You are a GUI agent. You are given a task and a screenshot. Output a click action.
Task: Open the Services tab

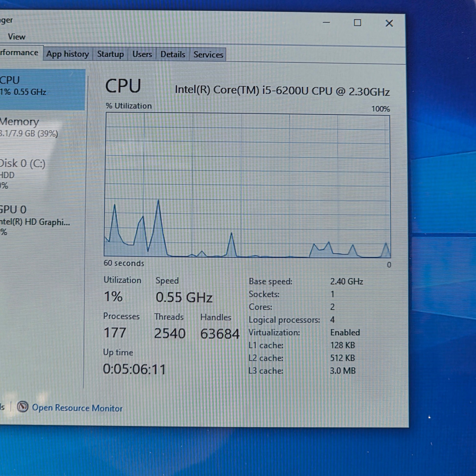point(208,55)
